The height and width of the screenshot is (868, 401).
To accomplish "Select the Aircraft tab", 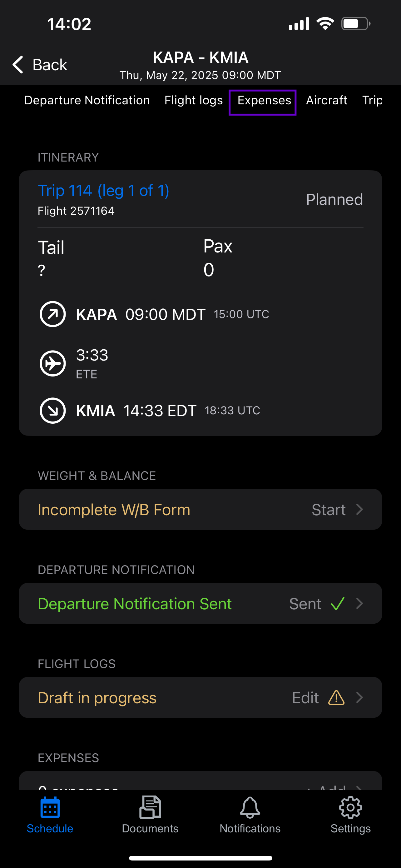I will click(326, 100).
